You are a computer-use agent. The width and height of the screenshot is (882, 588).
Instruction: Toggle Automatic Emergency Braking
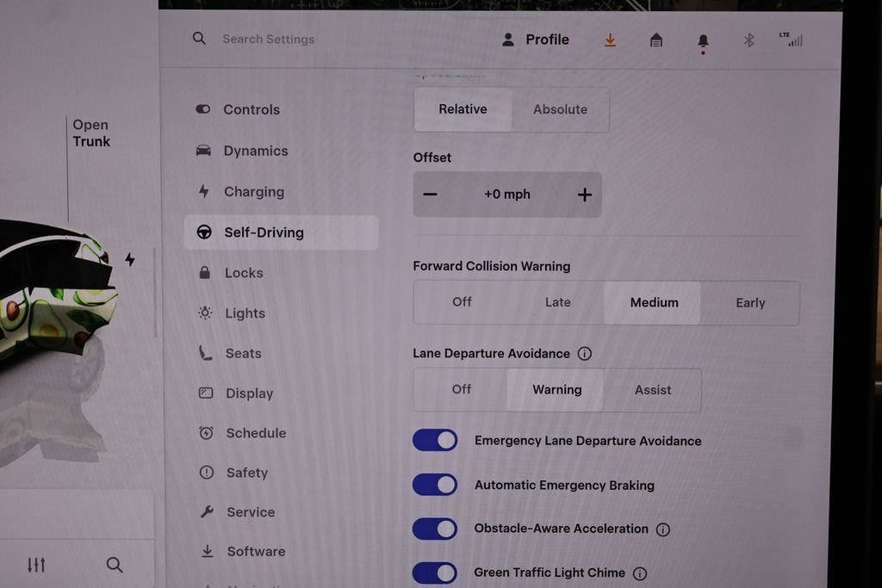[x=435, y=485]
